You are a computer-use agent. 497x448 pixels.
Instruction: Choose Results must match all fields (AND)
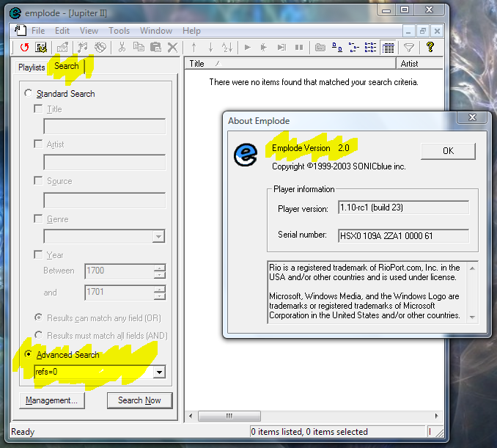[x=38, y=335]
